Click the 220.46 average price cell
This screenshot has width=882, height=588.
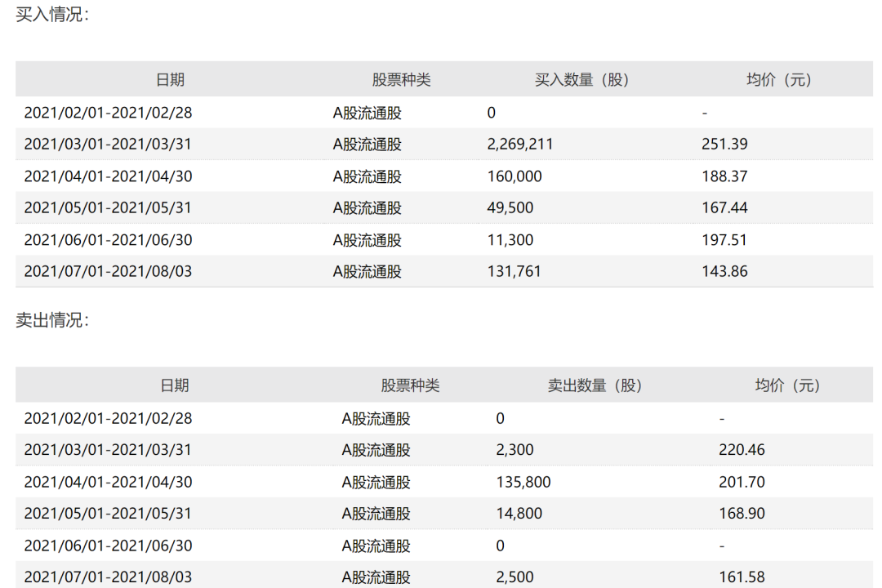[x=742, y=450]
